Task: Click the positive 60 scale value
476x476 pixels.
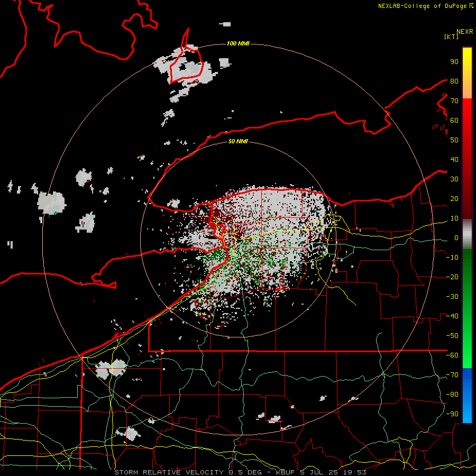Action: pyautogui.click(x=454, y=120)
